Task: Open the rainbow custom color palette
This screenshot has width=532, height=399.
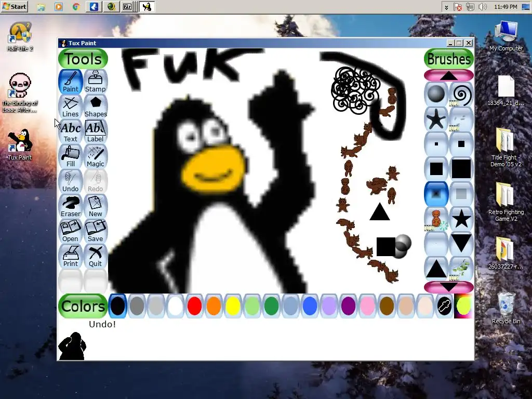Action: point(463,305)
